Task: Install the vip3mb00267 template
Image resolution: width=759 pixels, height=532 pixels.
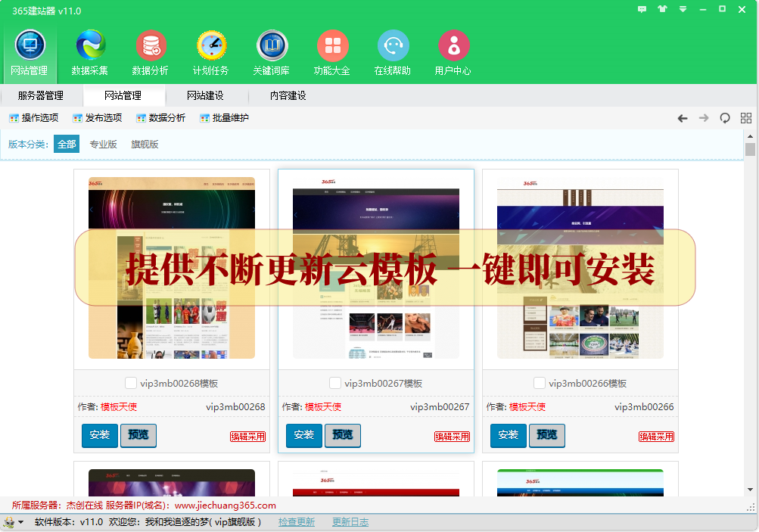Action: 304,435
